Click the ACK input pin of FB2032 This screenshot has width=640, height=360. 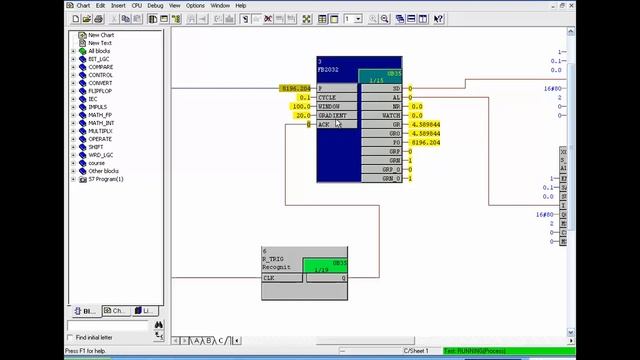click(337, 124)
